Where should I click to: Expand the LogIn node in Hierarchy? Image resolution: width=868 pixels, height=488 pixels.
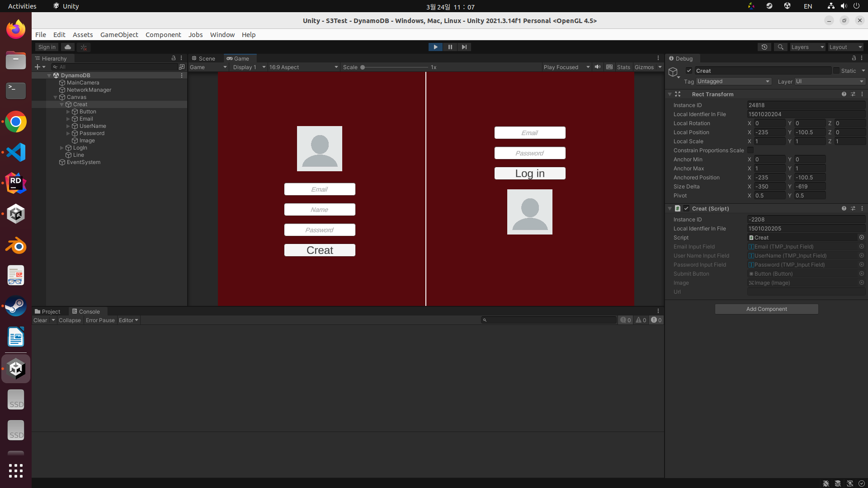pyautogui.click(x=62, y=148)
